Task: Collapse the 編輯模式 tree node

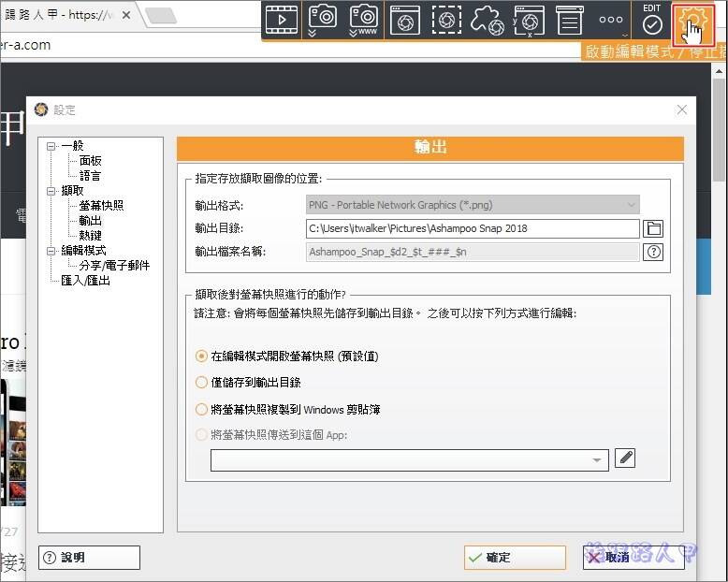Action: point(51,251)
